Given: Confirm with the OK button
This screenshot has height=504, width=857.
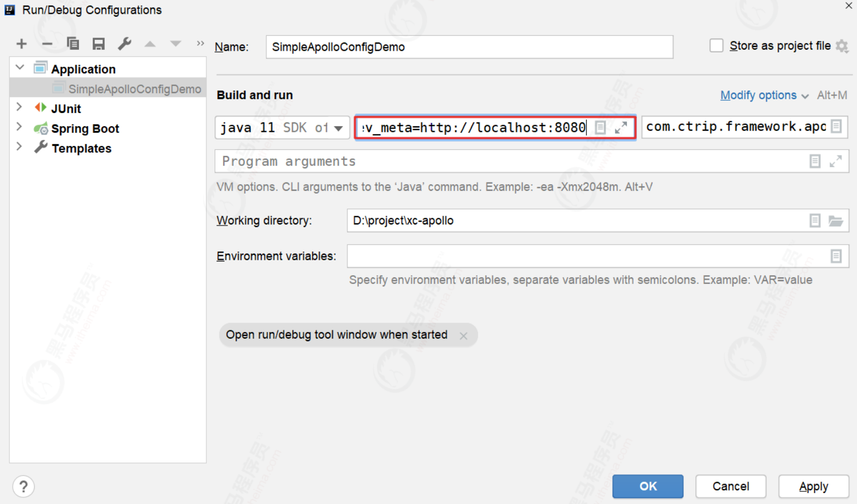Looking at the screenshot, I should [x=648, y=486].
